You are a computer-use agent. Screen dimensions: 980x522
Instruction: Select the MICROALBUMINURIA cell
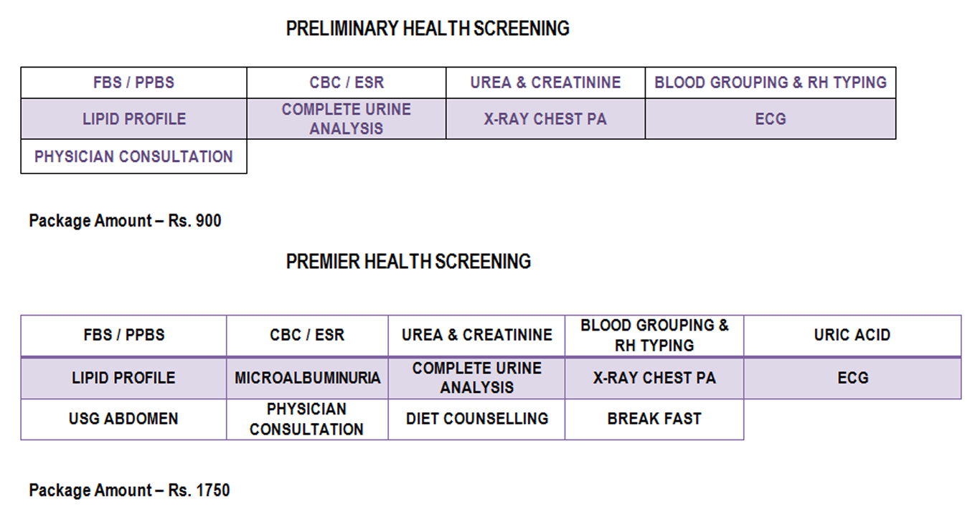(x=307, y=378)
